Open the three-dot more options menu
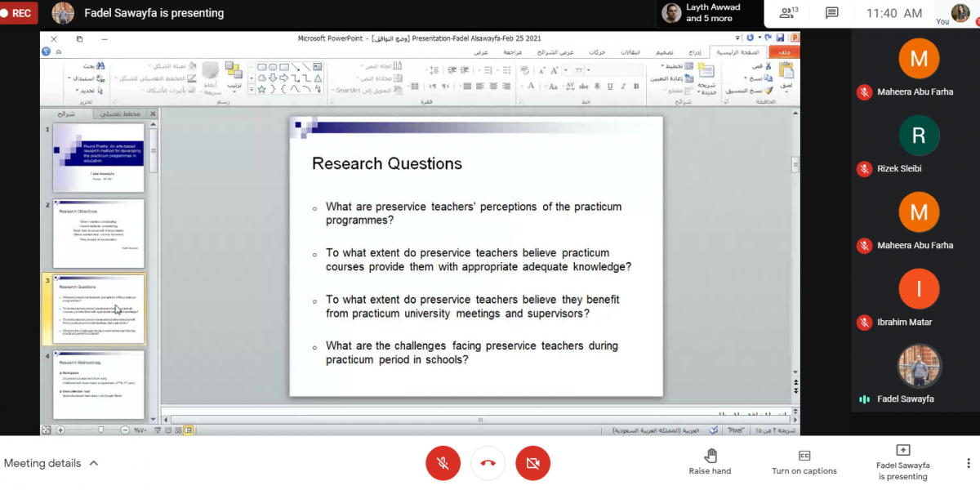This screenshot has width=980, height=490. (x=969, y=463)
